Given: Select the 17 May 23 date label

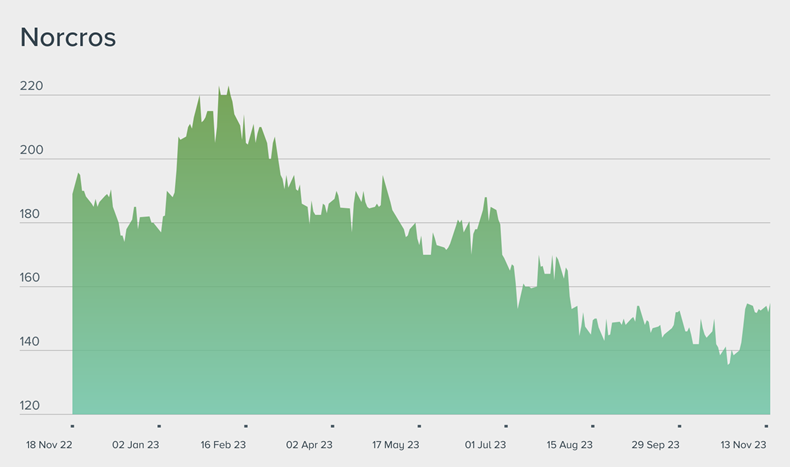Looking at the screenshot, I should coord(395,445).
